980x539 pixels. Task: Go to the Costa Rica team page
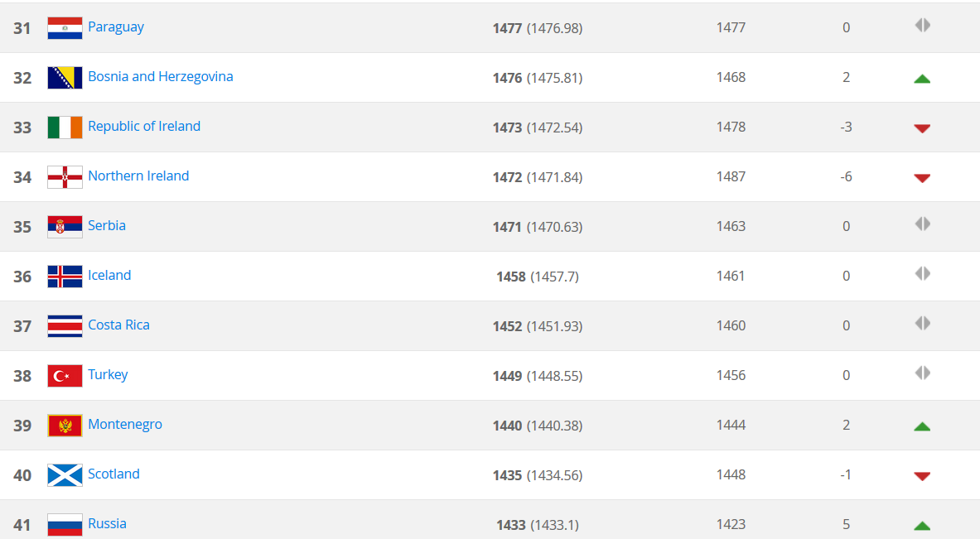[x=118, y=325]
